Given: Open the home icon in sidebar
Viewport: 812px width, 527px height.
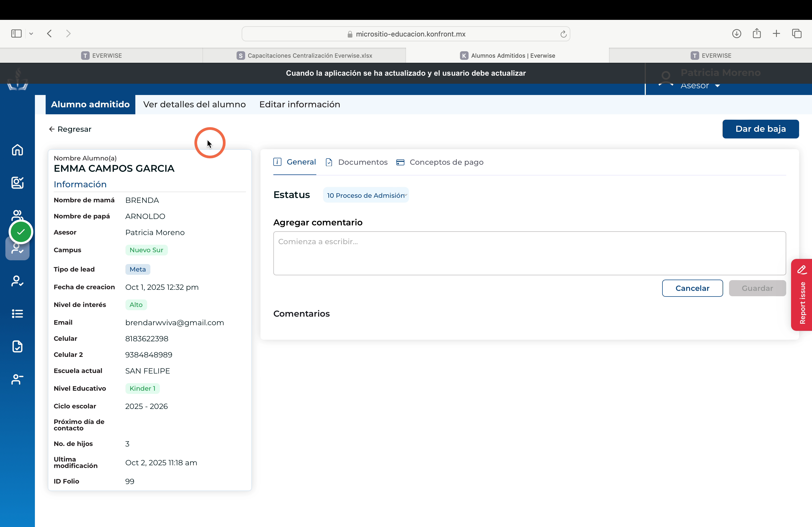Looking at the screenshot, I should [x=17, y=150].
